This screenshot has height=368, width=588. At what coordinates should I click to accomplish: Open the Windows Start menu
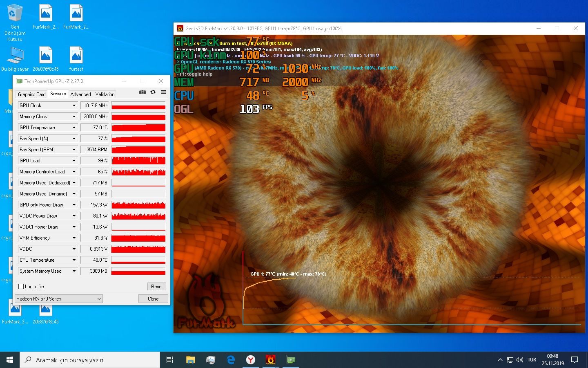(x=10, y=360)
